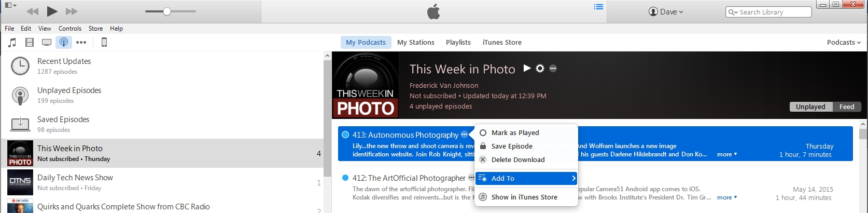The width and height of the screenshot is (868, 213).
Task: Click the episode list scrollbar
Action: (863, 135)
